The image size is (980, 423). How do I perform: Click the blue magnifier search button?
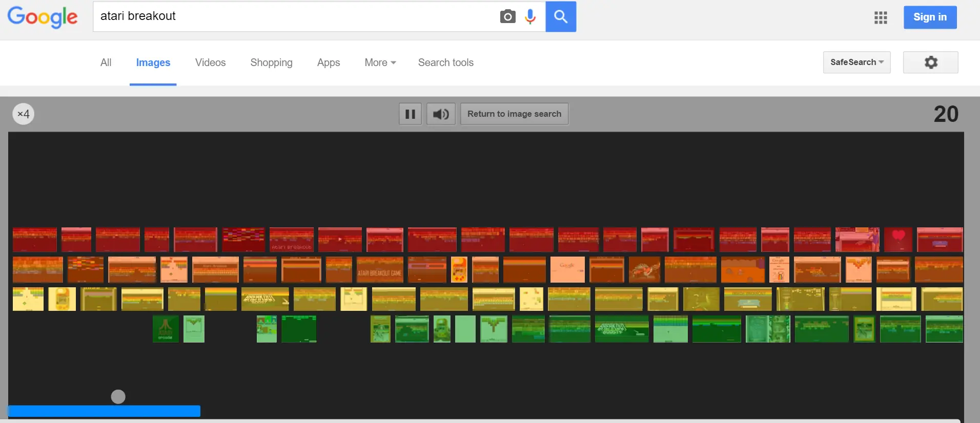(561, 16)
